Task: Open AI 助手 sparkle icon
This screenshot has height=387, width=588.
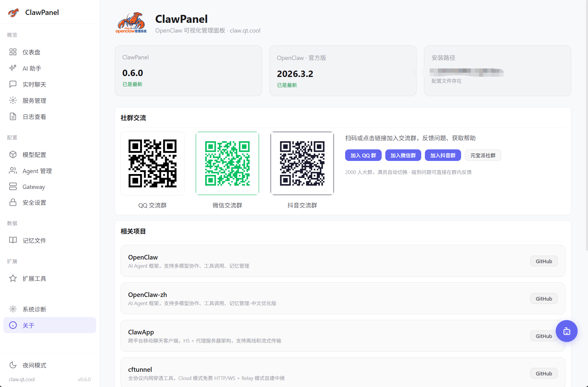Action: click(x=13, y=68)
